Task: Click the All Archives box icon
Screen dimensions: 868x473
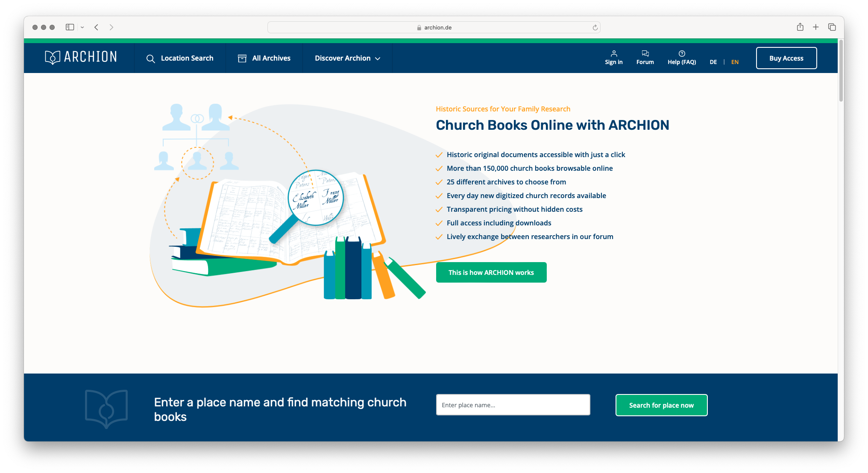Action: pos(242,58)
